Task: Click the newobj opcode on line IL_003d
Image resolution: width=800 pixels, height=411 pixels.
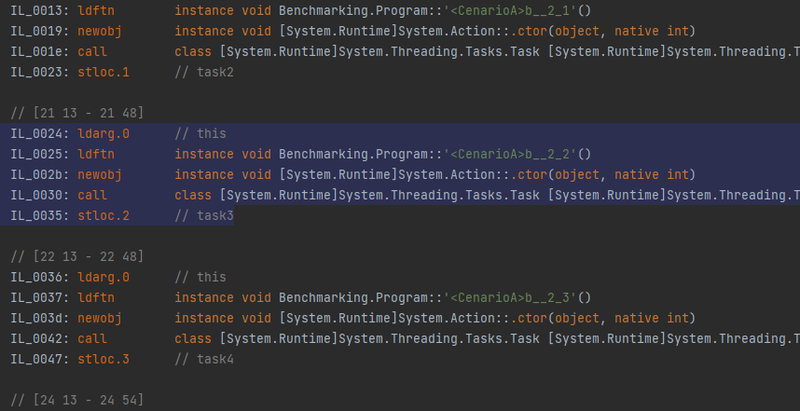Action: (103, 318)
